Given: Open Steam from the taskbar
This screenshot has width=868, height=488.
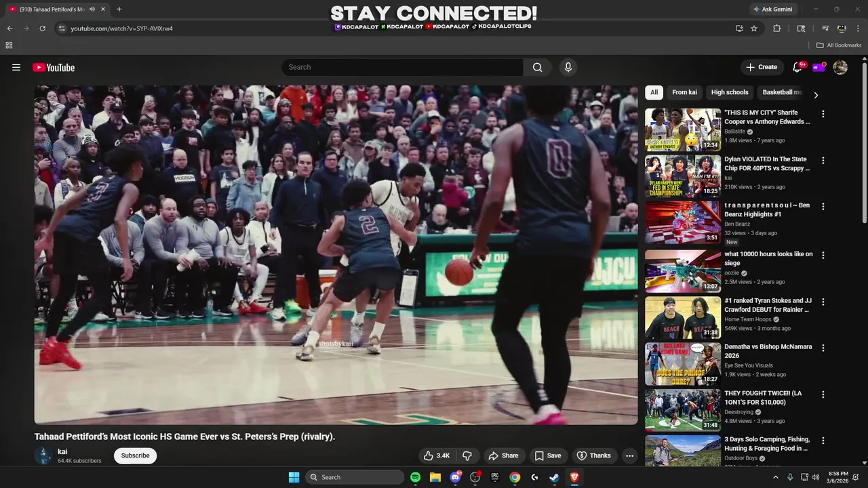Looking at the screenshot, I should coord(554,477).
